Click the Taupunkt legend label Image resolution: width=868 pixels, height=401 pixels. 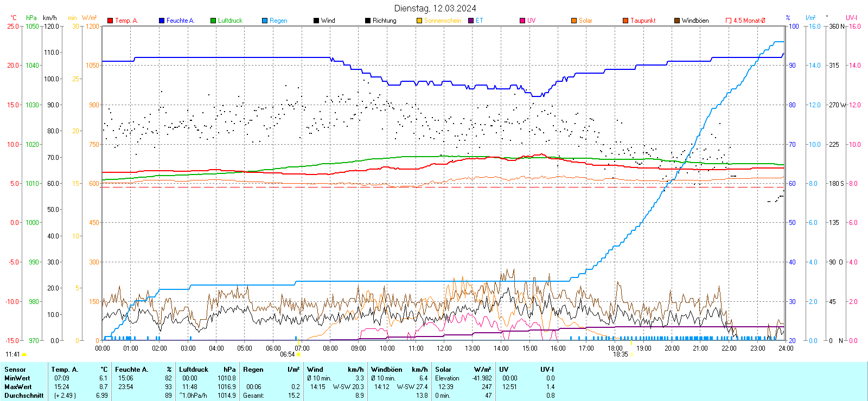(643, 21)
